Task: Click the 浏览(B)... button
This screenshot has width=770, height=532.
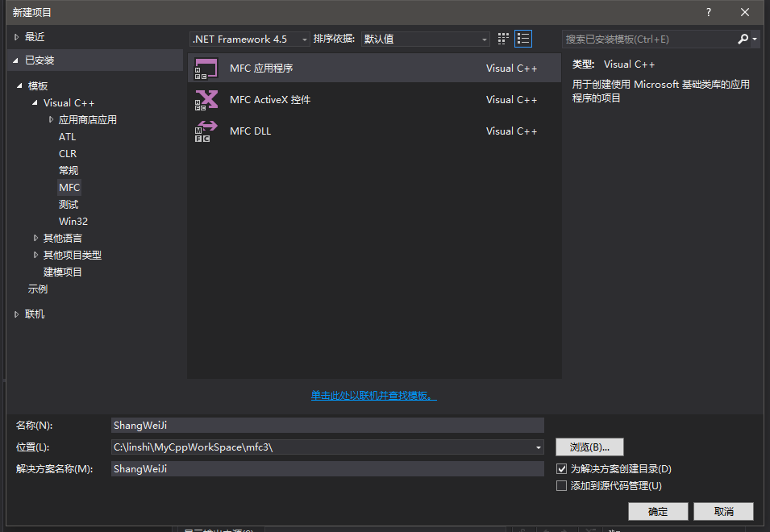Action: (x=588, y=447)
